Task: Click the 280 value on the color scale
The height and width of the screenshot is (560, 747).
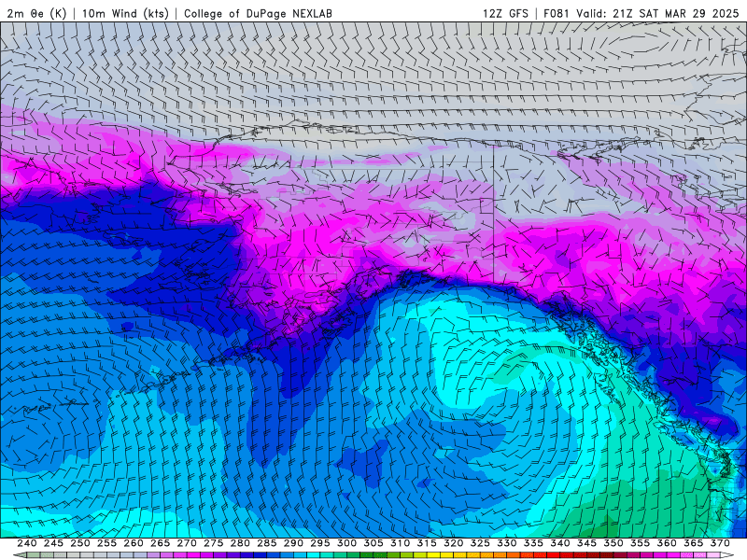Action: coord(240,543)
